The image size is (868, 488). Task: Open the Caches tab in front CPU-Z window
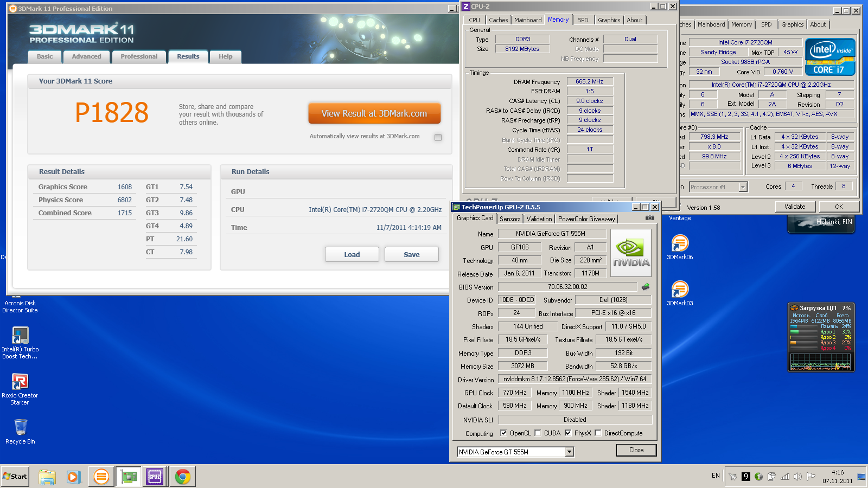[499, 20]
